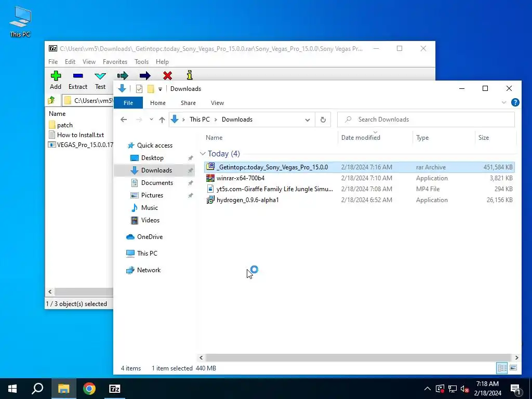The width and height of the screenshot is (532, 399).
Task: Switch to Large thumbnails view icon
Action: [x=513, y=368]
